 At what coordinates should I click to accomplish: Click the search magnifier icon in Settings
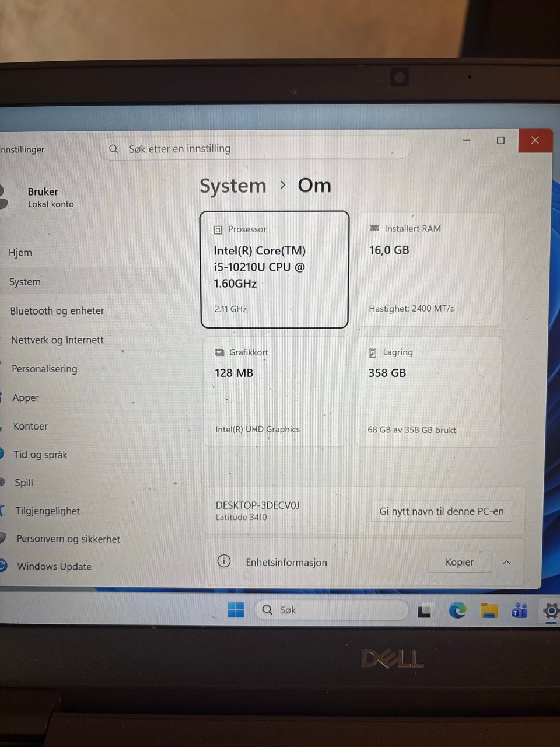114,149
